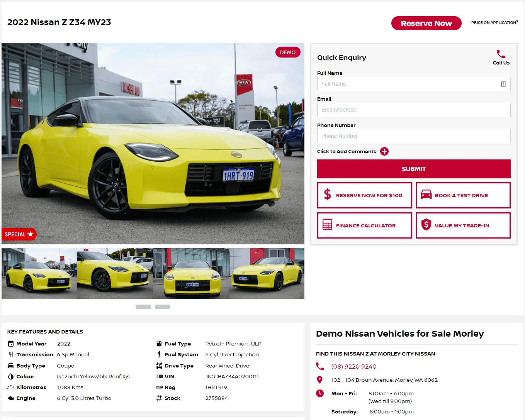Expand Click to Add Comments

347,152
